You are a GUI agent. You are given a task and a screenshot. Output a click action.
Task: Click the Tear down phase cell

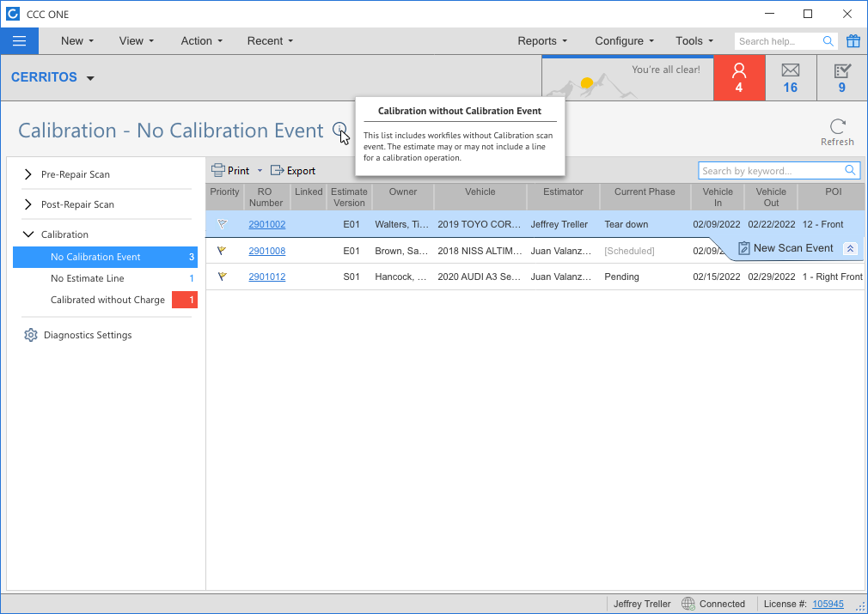pyautogui.click(x=627, y=224)
